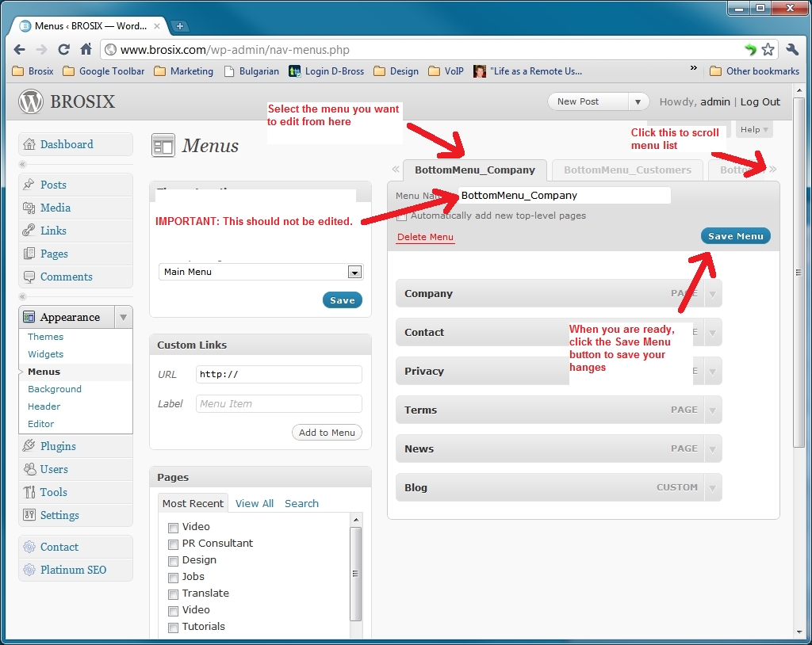
Task: Check the Tutorials page checkbox
Action: pyautogui.click(x=173, y=628)
